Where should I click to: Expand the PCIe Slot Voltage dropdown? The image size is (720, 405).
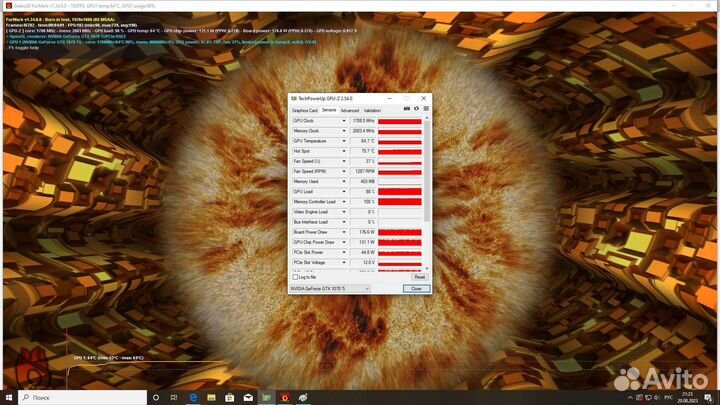point(343,262)
